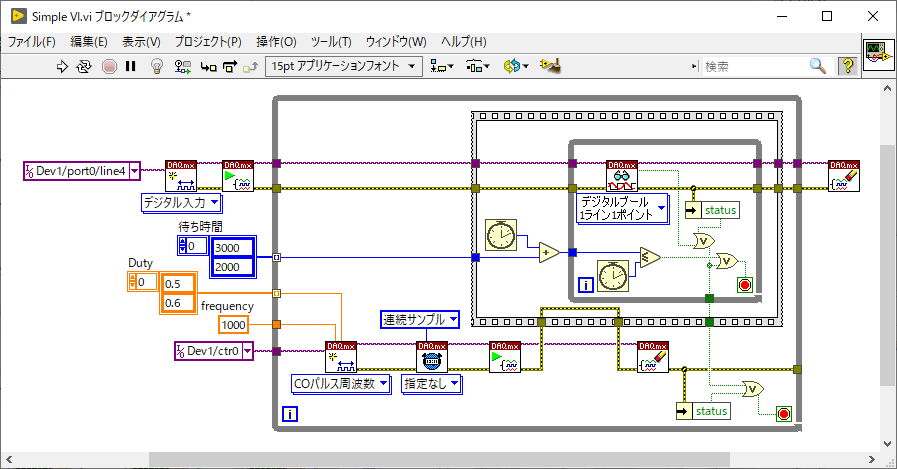
Task: Select the Or gate near outer loop stop
Action: [753, 389]
